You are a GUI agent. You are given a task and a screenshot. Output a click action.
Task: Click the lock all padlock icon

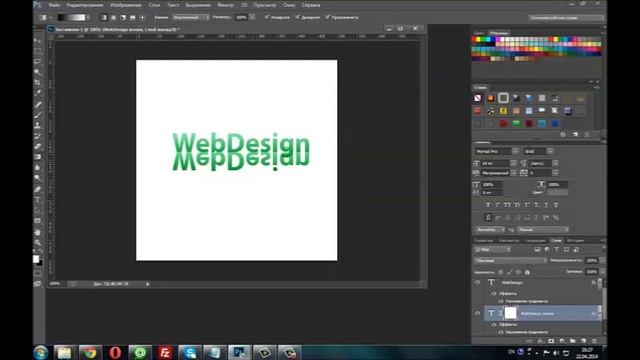527,272
